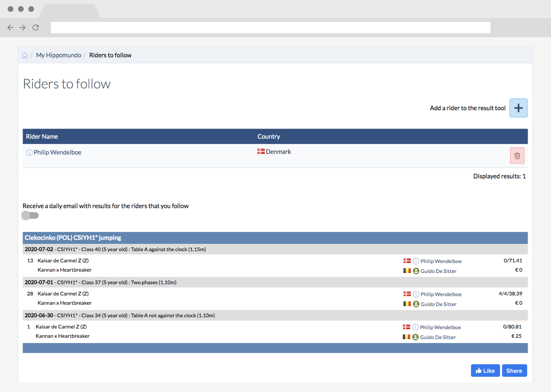Open My Hippomundo breadcrumb link
The image size is (551, 392).
point(59,55)
